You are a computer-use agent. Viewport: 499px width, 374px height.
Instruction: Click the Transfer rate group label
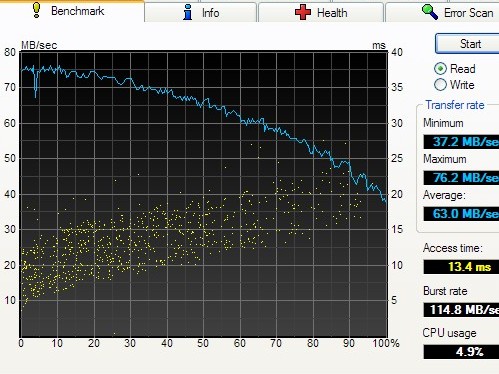coord(455,105)
